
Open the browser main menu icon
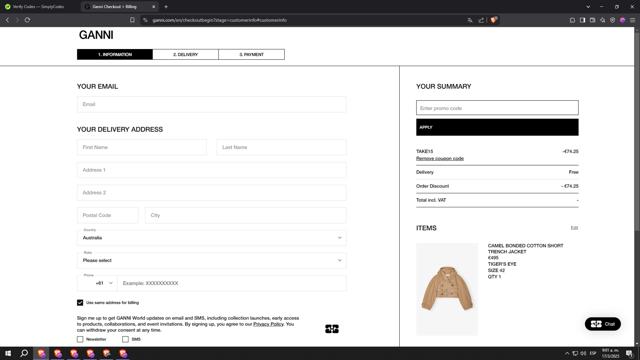coord(632,20)
